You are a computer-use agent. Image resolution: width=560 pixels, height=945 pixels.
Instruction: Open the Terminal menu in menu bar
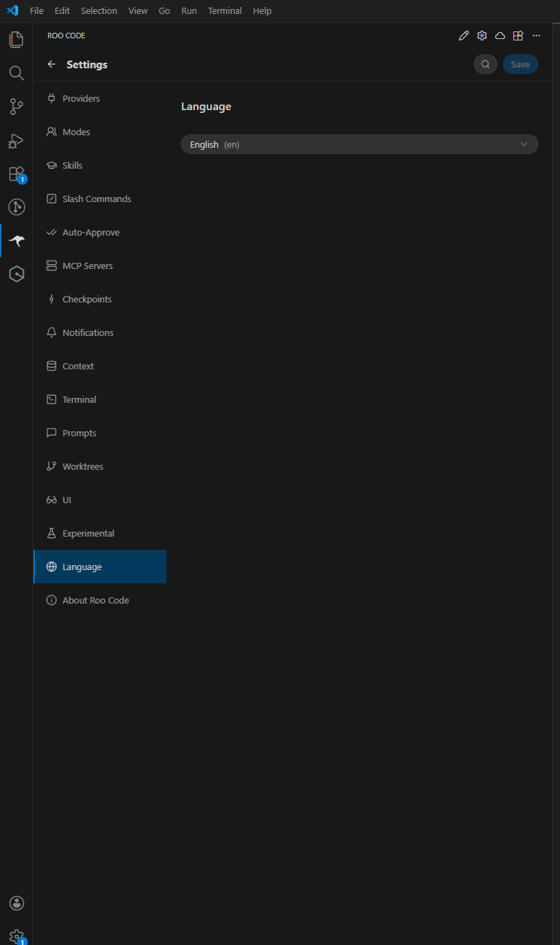click(225, 11)
